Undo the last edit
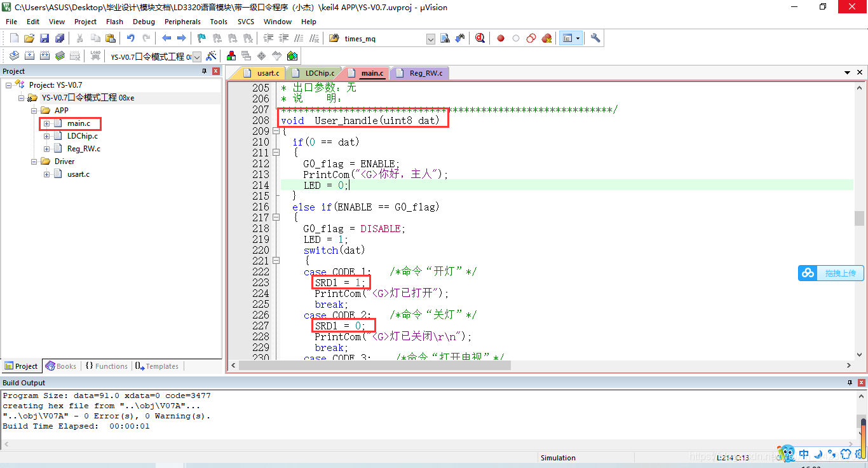 click(131, 38)
